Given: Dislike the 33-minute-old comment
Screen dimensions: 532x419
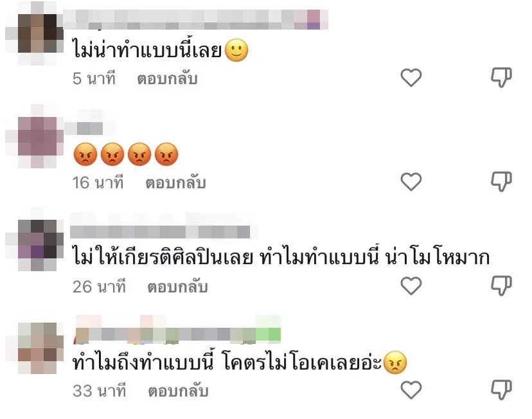Looking at the screenshot, I should coord(501,390).
